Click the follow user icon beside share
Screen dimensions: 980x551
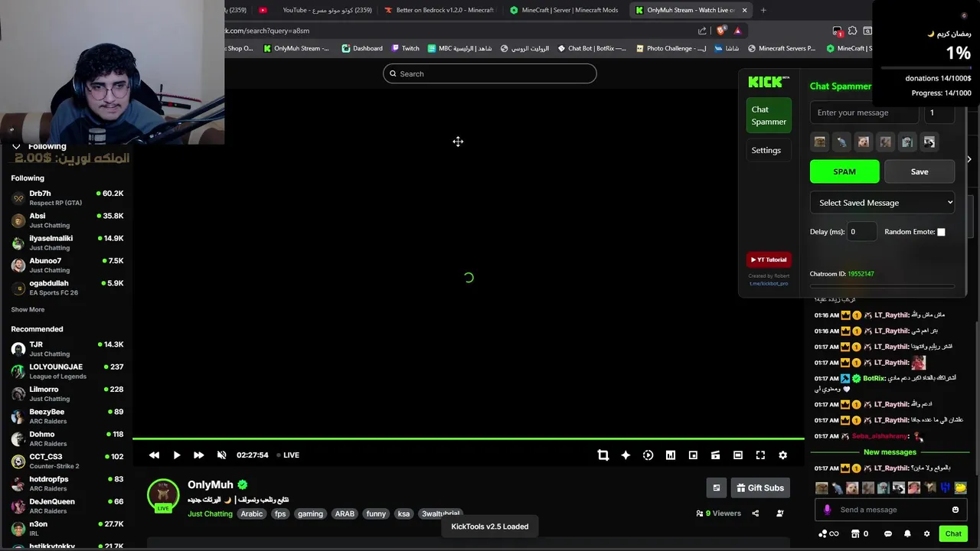(x=779, y=514)
